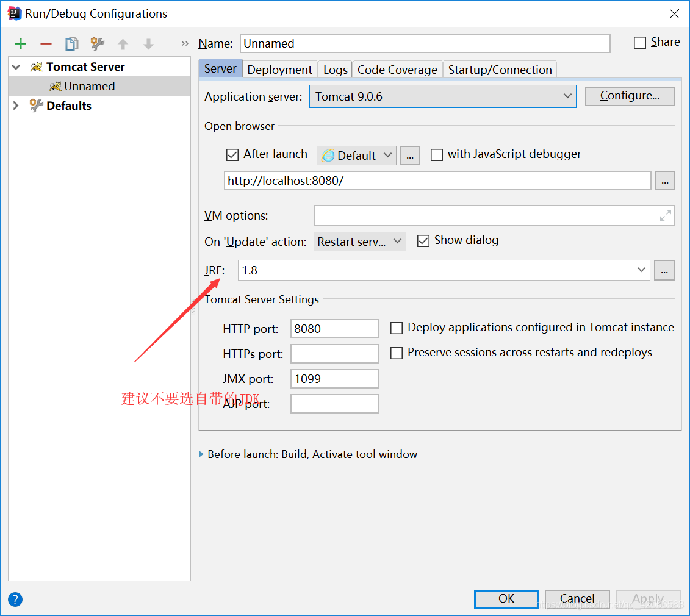This screenshot has width=690, height=616.
Task: Switch to the Startup/Connection tab
Action: pyautogui.click(x=500, y=70)
